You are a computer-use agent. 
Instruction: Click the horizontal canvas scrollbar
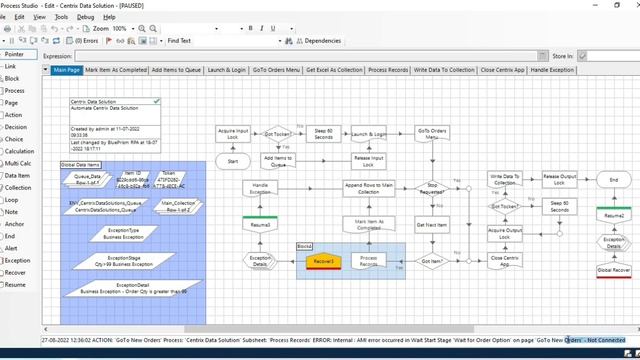tap(329, 329)
